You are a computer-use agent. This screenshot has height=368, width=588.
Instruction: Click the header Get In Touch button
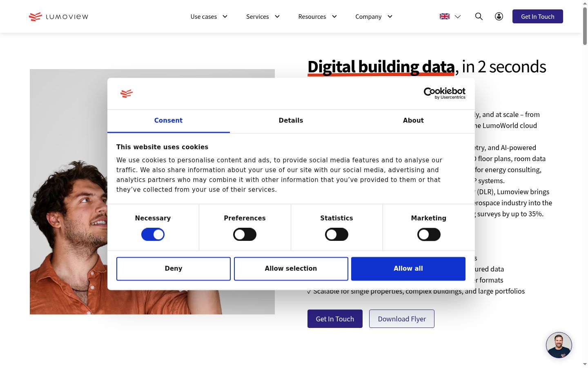tap(538, 16)
